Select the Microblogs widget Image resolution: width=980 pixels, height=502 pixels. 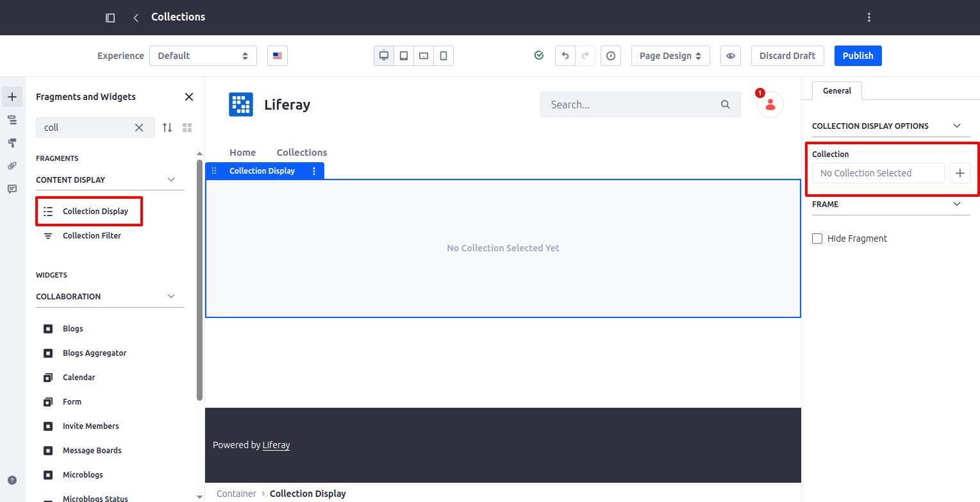83,475
